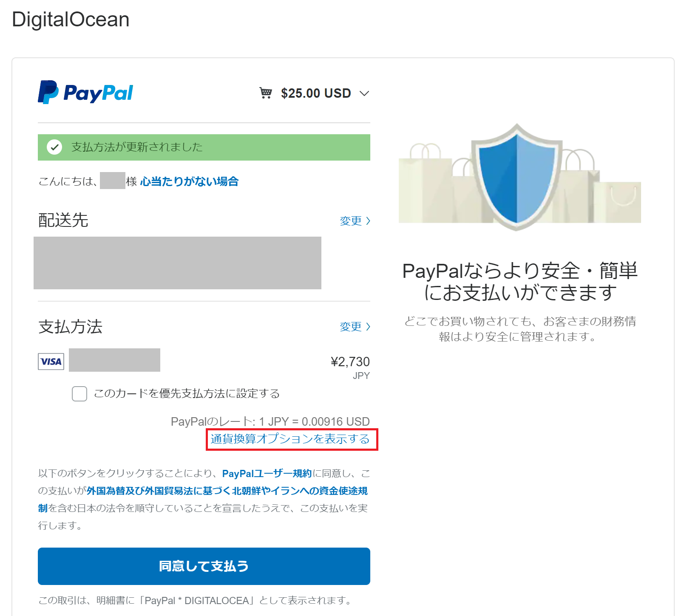
Task: Click the ¥2,730 JPY amount
Action: pyautogui.click(x=350, y=362)
